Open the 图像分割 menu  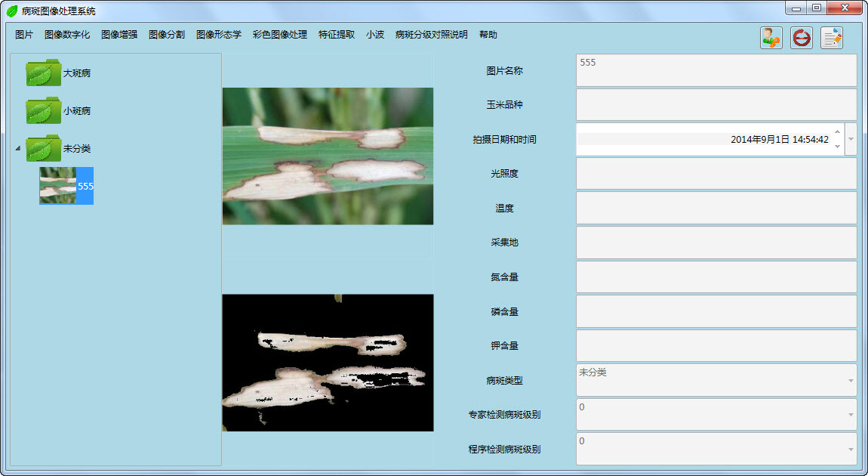pyautogui.click(x=167, y=34)
